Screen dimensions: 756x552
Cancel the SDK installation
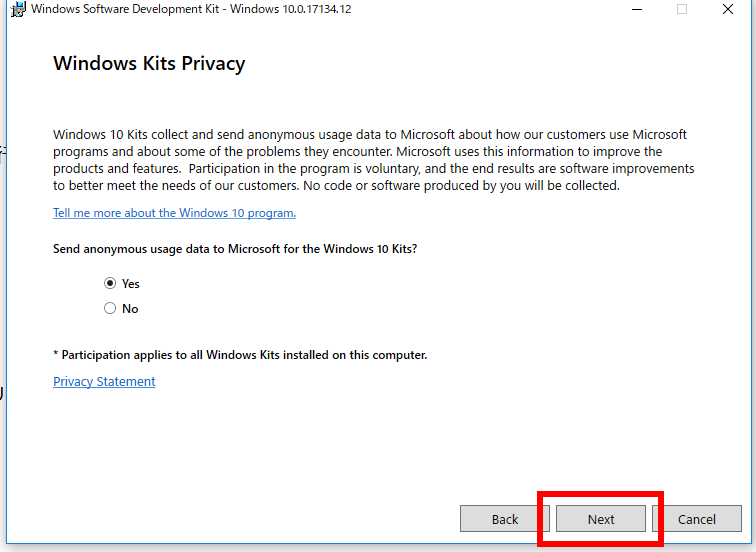coord(697,519)
